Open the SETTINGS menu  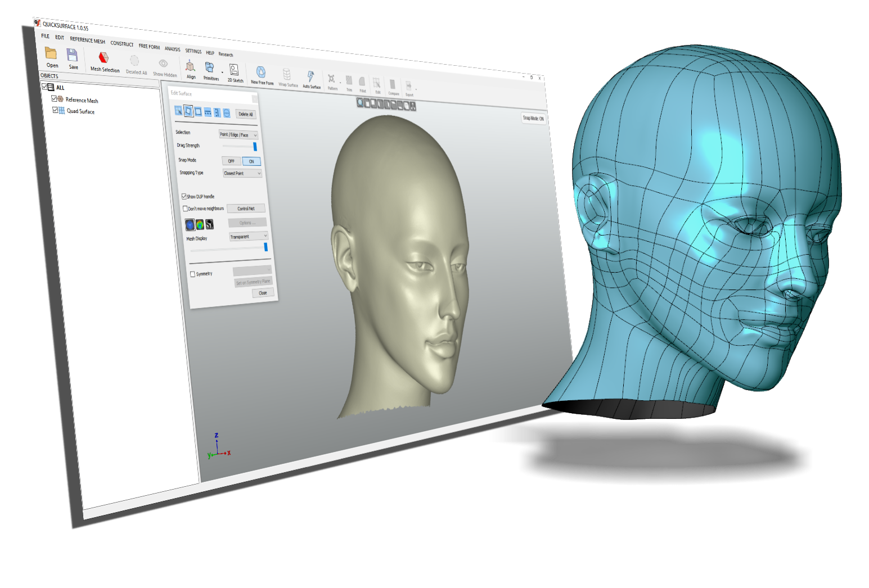pos(193,51)
